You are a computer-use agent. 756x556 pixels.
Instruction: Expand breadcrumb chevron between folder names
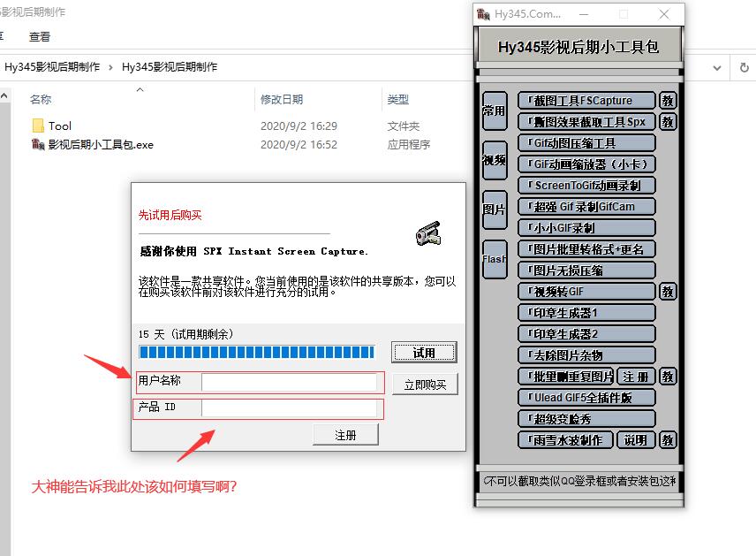111,67
